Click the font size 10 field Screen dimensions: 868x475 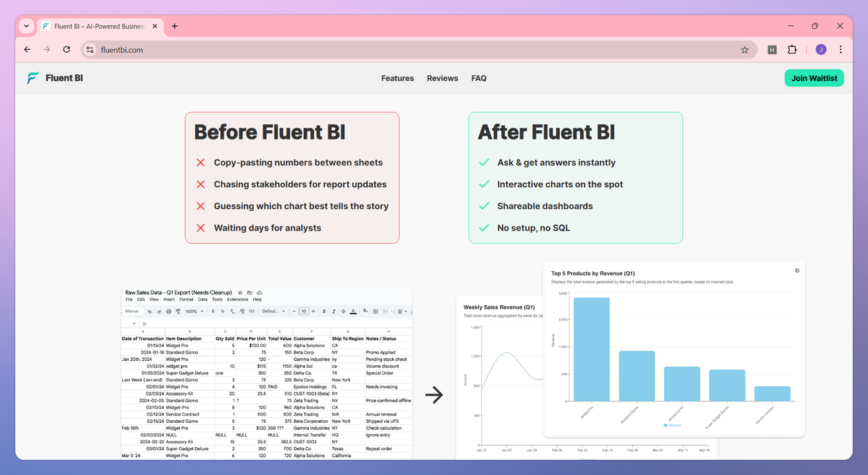point(304,312)
